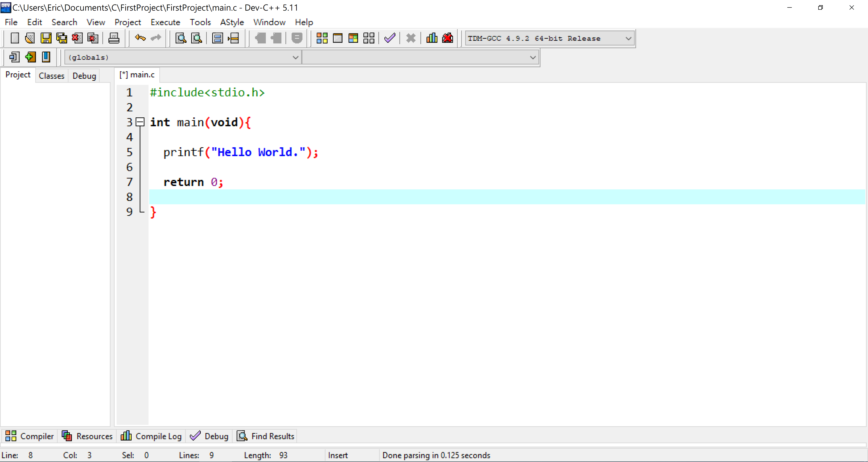Click the Delete Profiling Information icon
The width and height of the screenshot is (868, 462).
point(448,38)
